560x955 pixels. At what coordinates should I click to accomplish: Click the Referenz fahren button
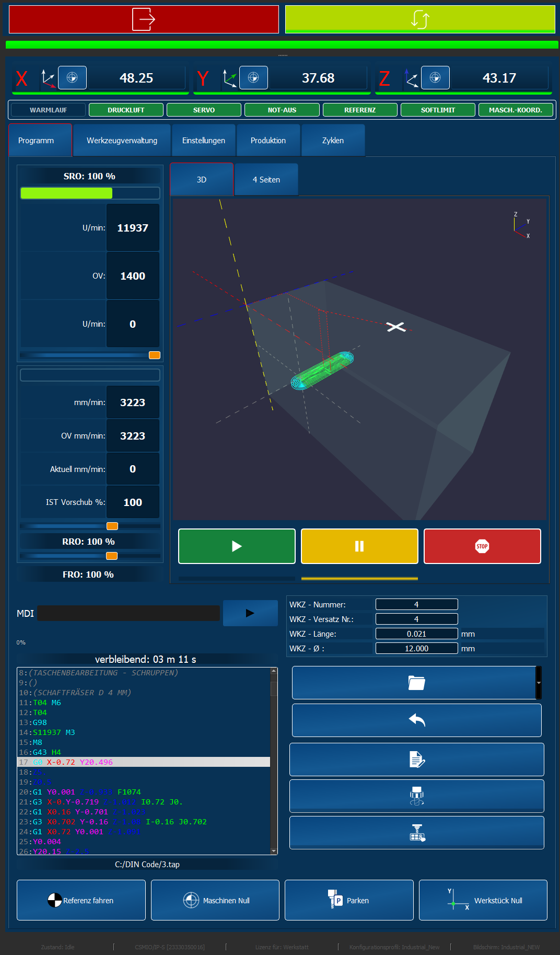click(x=81, y=900)
